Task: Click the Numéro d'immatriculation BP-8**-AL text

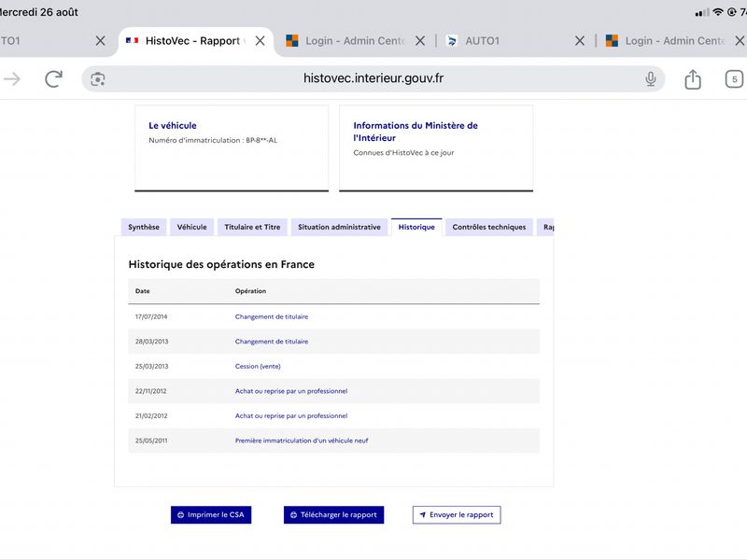Action: 213,140
